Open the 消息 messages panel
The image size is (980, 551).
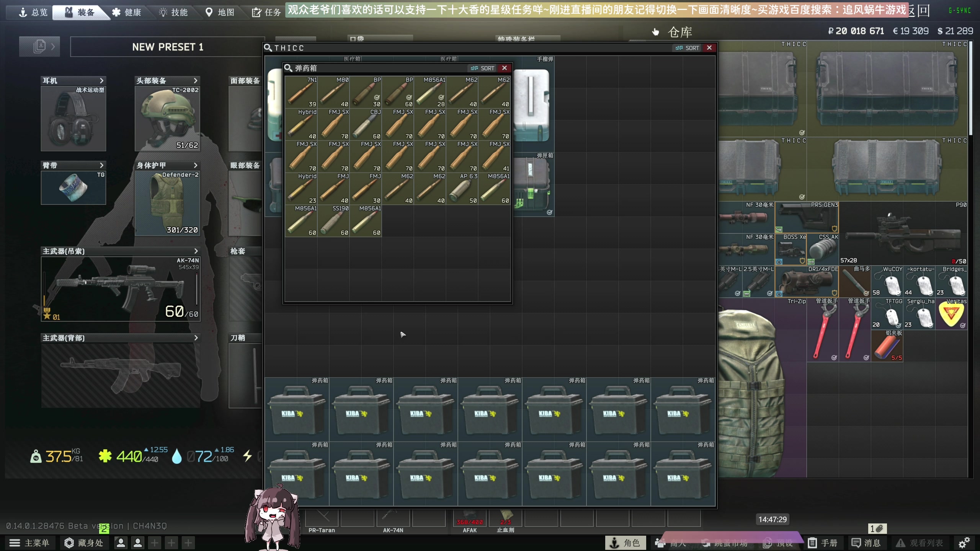866,543
